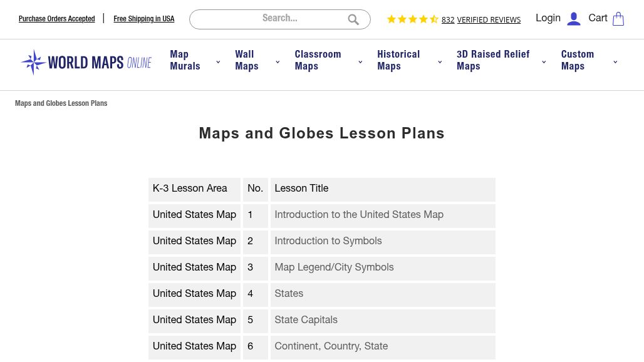
Task: Click the Login text link
Action: (x=548, y=18)
